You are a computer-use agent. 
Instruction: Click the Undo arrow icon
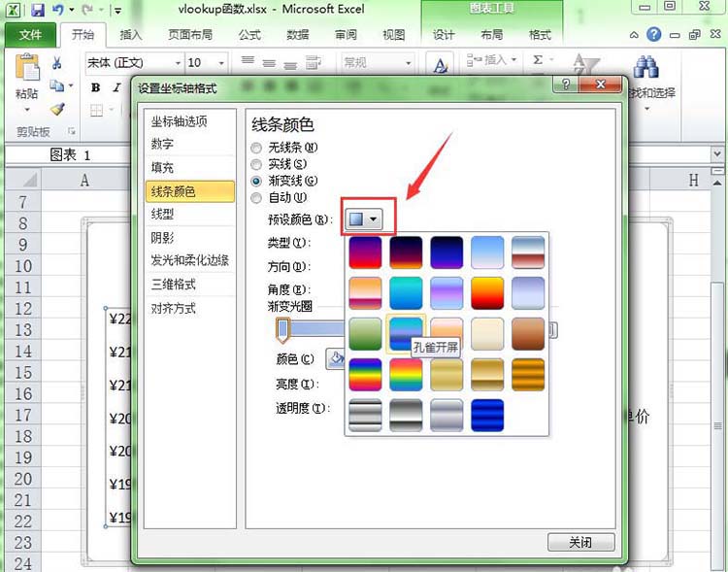(57, 10)
